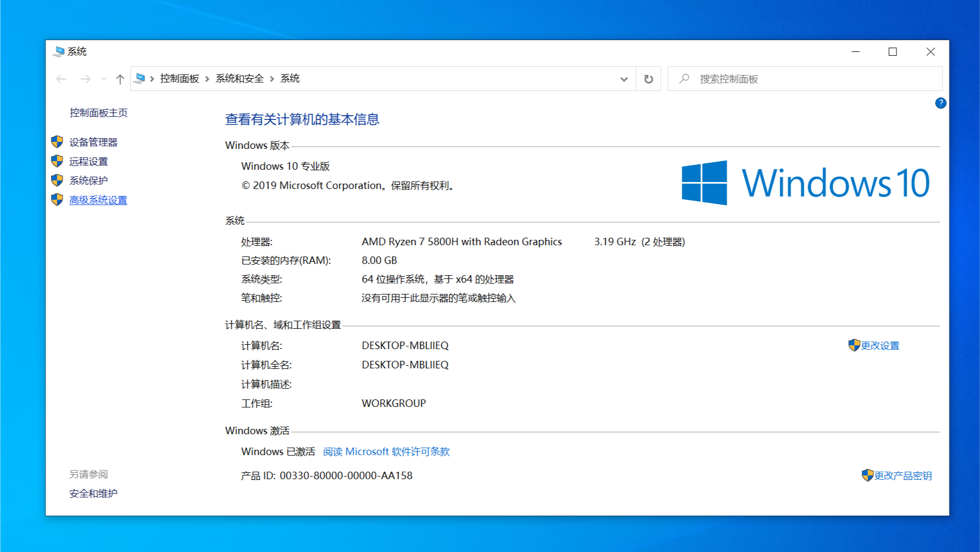Click the search magnifier icon
980x552 pixels.
(684, 79)
